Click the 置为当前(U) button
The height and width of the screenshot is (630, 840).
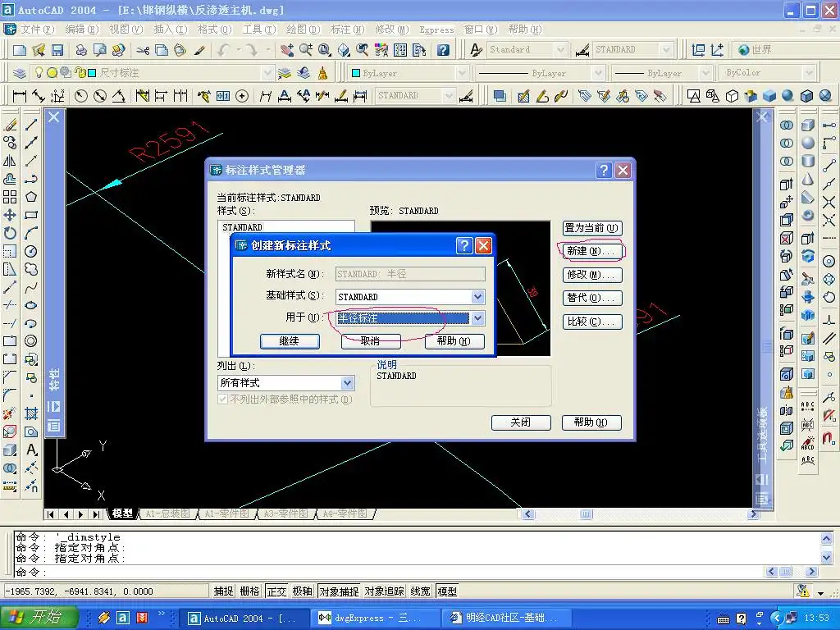592,228
